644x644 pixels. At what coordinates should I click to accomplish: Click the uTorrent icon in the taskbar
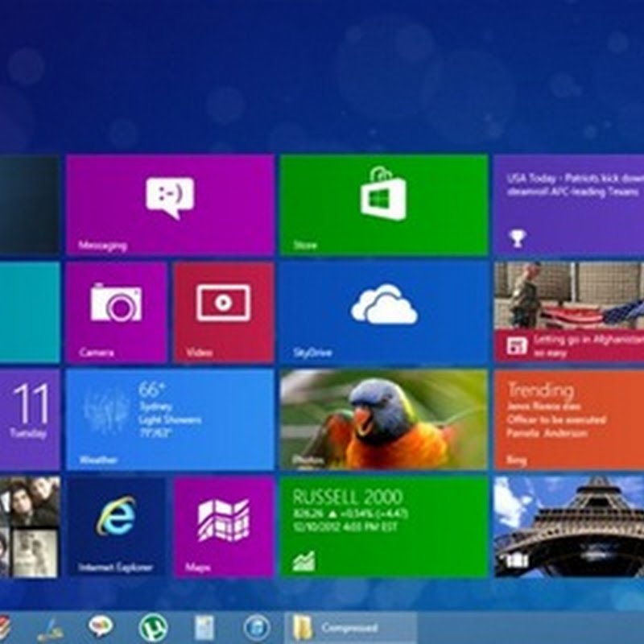coord(152,627)
